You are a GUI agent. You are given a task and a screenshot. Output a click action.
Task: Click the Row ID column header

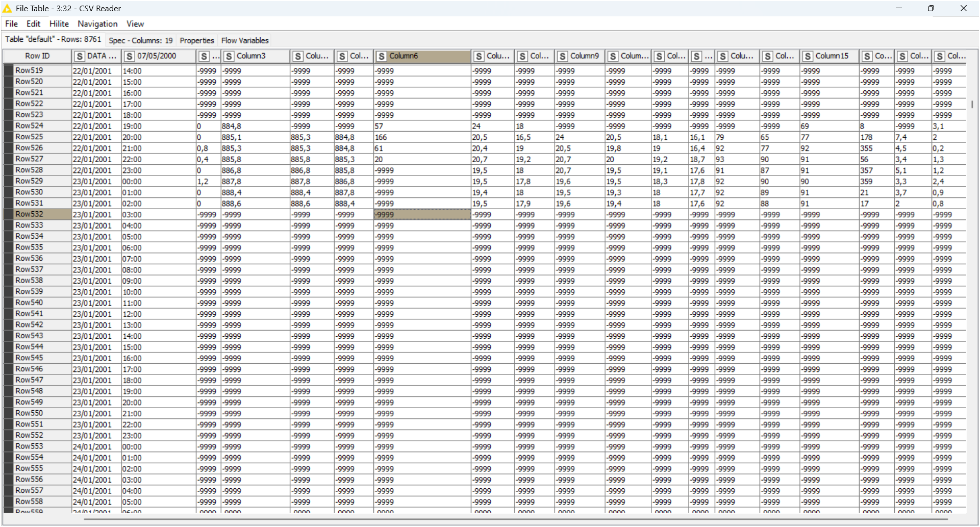pyautogui.click(x=37, y=56)
